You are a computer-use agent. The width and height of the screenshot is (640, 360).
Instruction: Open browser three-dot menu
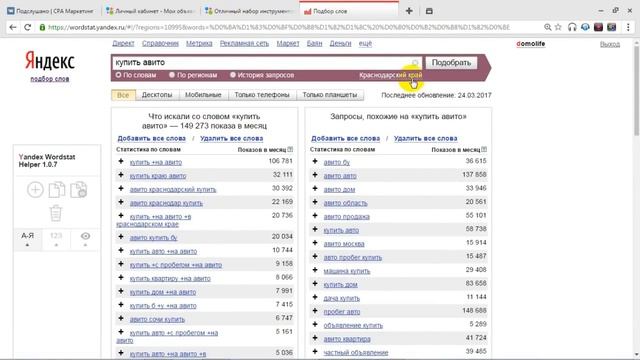(x=628, y=27)
